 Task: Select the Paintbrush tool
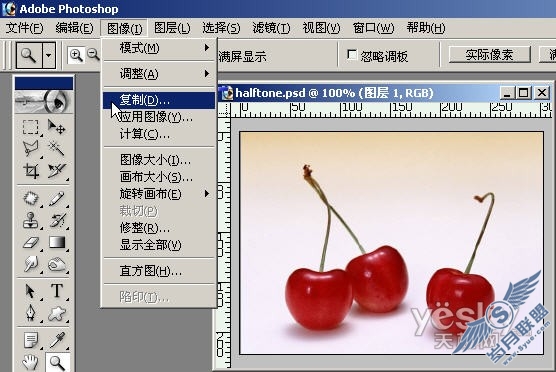pos(56,199)
